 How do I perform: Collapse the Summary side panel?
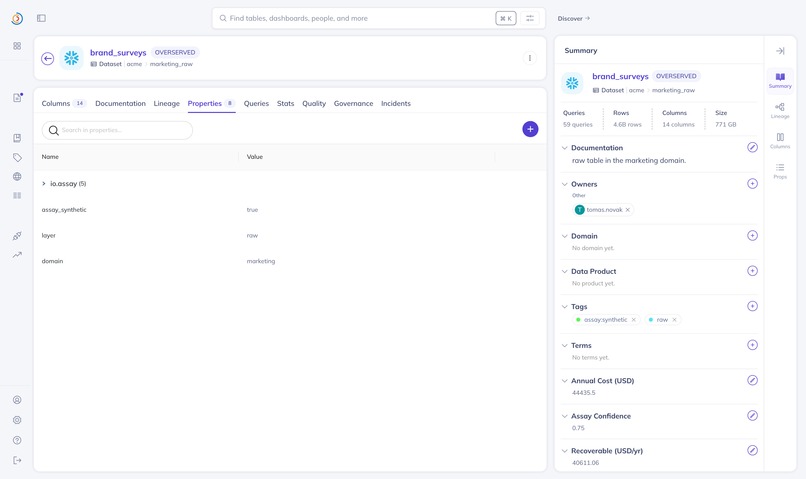(x=780, y=51)
